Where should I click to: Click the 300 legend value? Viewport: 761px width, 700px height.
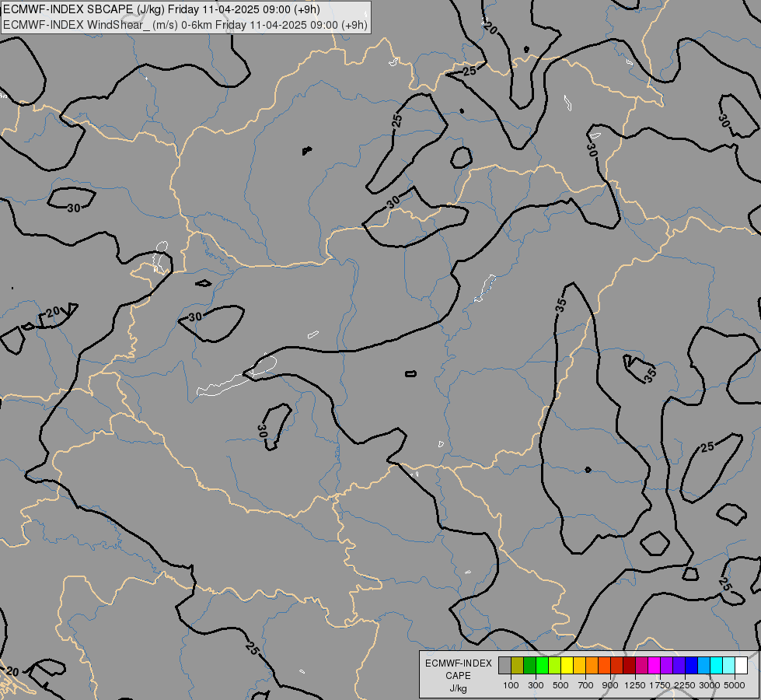pyautogui.click(x=536, y=685)
